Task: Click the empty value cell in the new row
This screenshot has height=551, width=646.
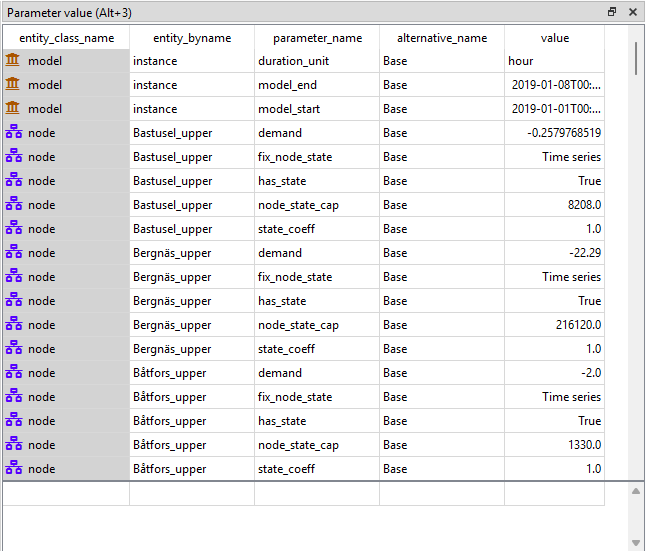Action: (x=555, y=493)
